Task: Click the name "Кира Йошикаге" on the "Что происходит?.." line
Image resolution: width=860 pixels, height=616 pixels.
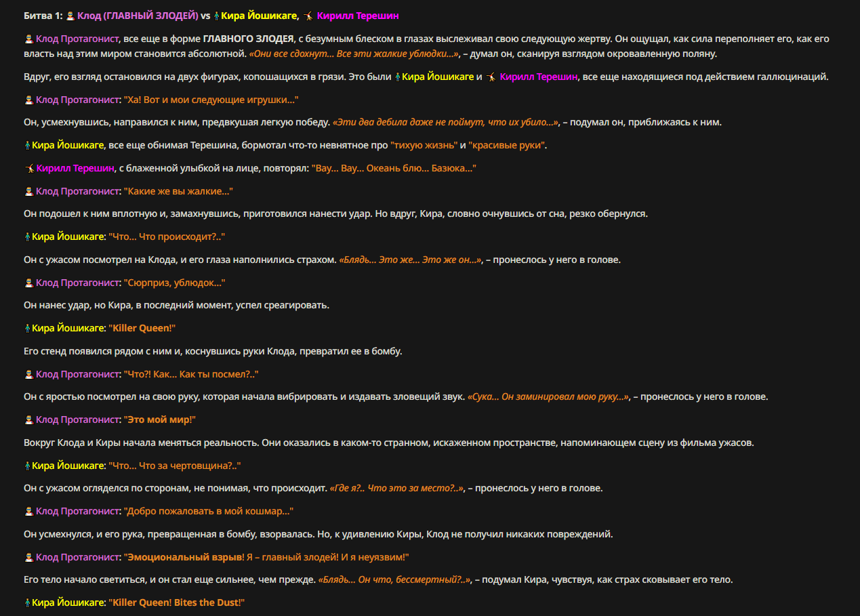Action: (x=69, y=237)
